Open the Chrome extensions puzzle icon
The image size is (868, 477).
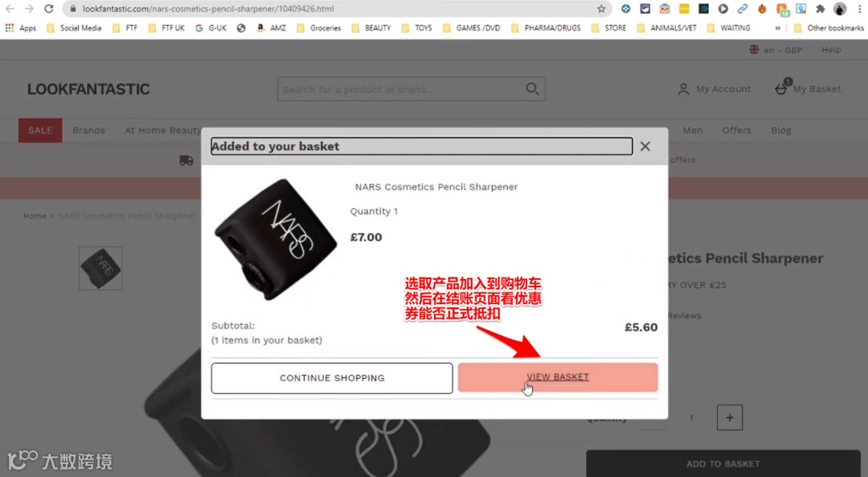click(x=821, y=9)
